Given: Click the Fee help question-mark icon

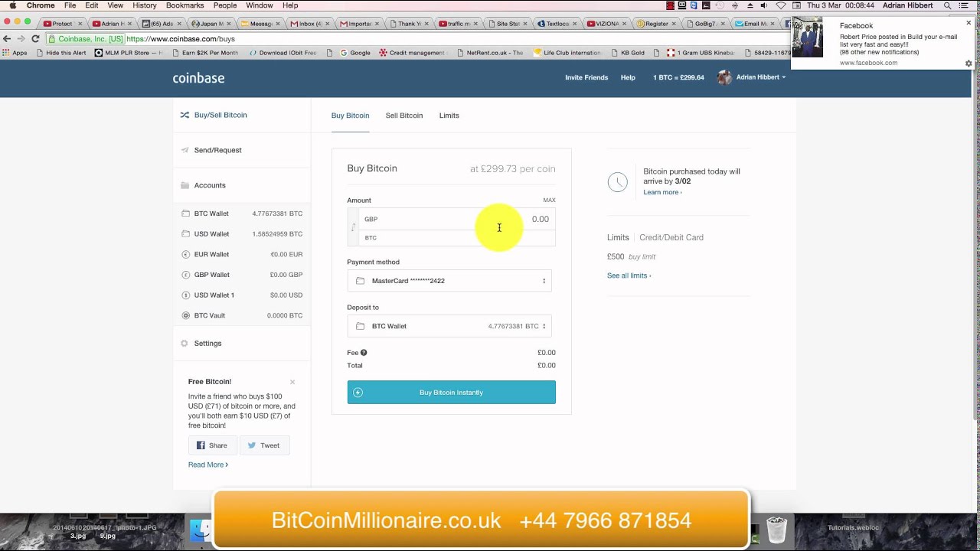Looking at the screenshot, I should pyautogui.click(x=364, y=353).
